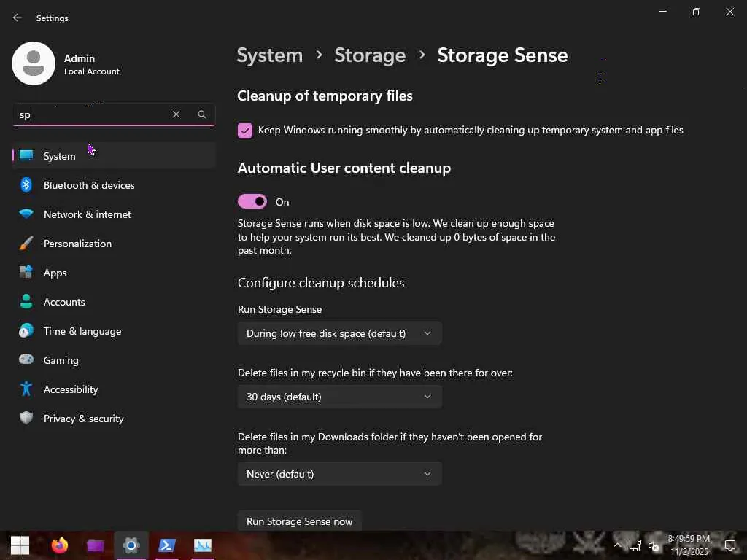Screen dimensions: 747x560
Task: Open Firefox from the taskbar
Action: point(60,545)
